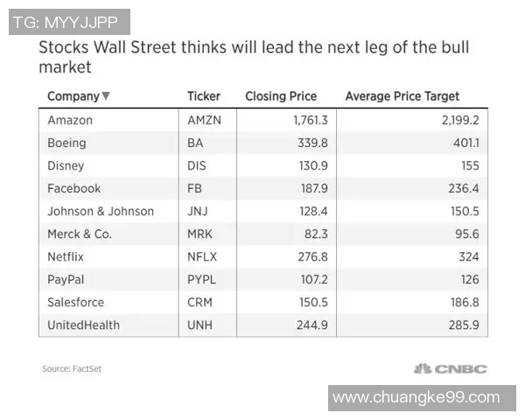Click the Ticker column header

coord(204,96)
